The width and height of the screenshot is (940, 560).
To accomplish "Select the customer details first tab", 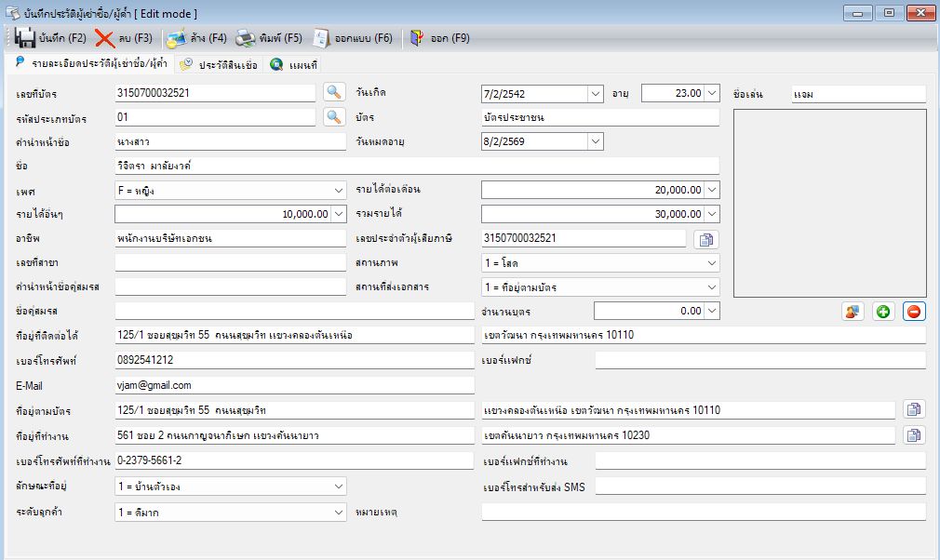I will pyautogui.click(x=90, y=63).
